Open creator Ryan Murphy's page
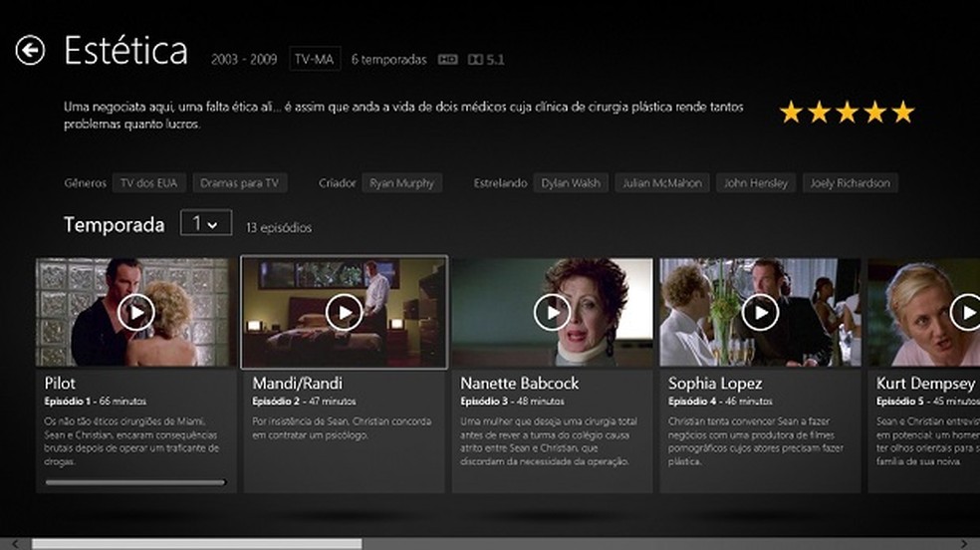980x550 pixels. (x=401, y=183)
